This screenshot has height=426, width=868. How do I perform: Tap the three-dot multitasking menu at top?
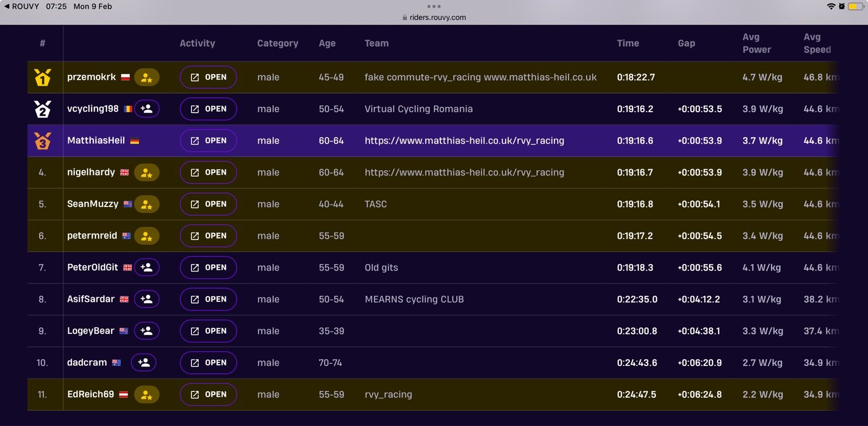[x=434, y=7]
